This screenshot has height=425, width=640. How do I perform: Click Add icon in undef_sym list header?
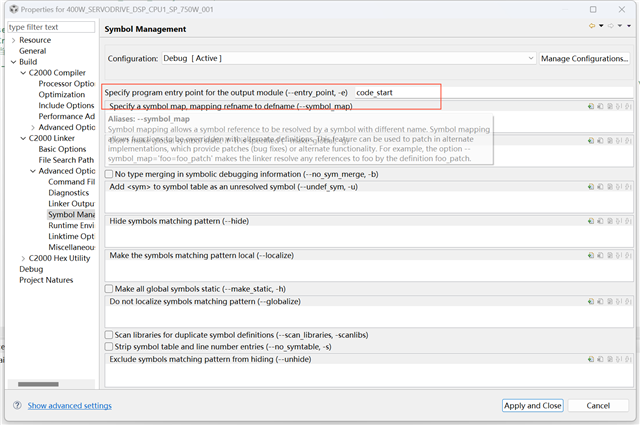tap(590, 186)
